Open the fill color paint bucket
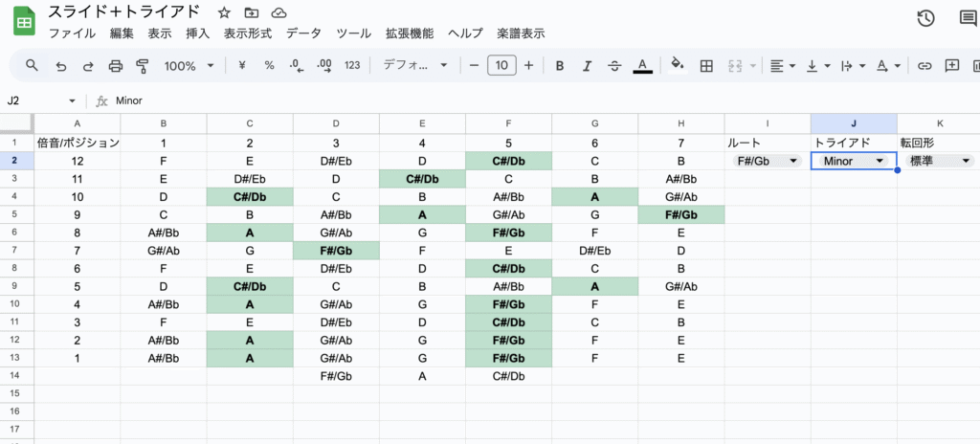This screenshot has height=444, width=980. (x=678, y=66)
